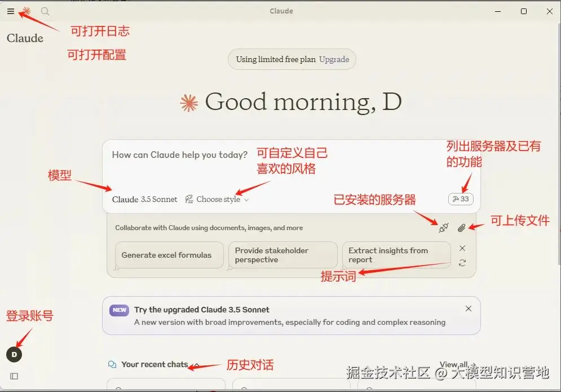
Task: Close the upgraded Claude 3.5 Sonnet banner
Action: [x=469, y=309]
